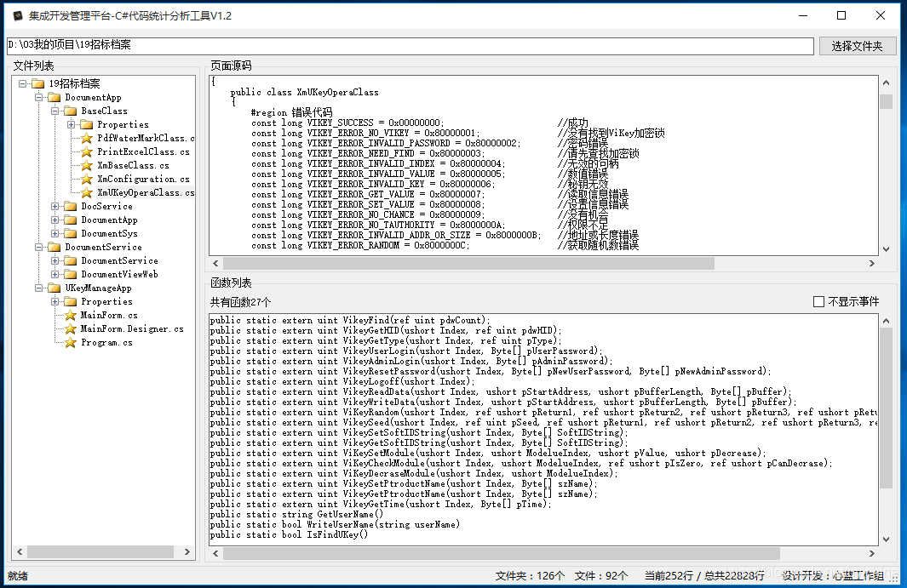This screenshot has height=588, width=907.
Task: Click 文件：92个 in status bar
Action: tap(601, 576)
